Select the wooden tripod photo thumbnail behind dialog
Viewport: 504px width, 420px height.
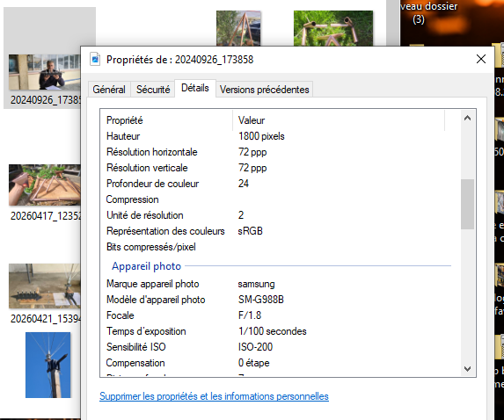pyautogui.click(x=238, y=28)
